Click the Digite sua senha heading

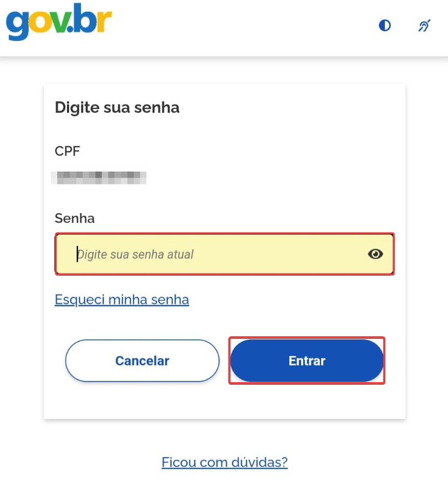click(x=117, y=107)
